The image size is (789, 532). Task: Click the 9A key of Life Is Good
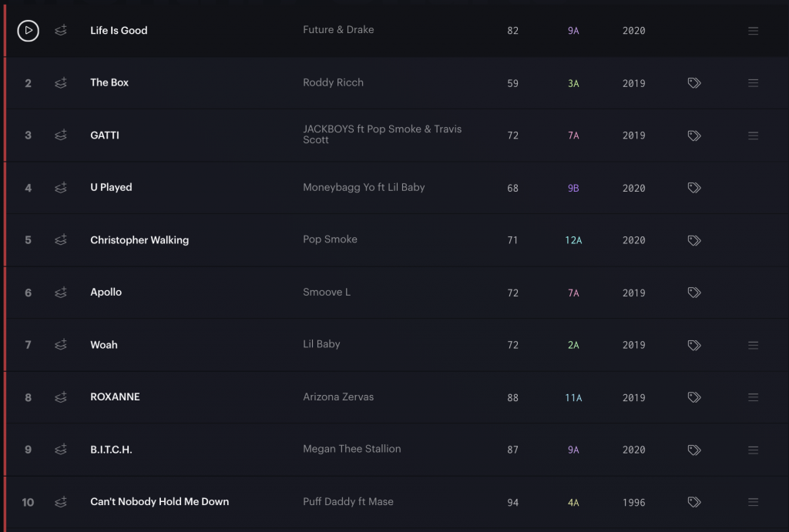(573, 31)
